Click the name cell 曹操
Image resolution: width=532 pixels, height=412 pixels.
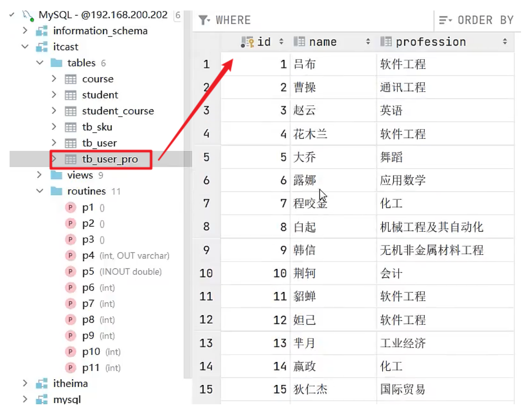pyautogui.click(x=333, y=88)
